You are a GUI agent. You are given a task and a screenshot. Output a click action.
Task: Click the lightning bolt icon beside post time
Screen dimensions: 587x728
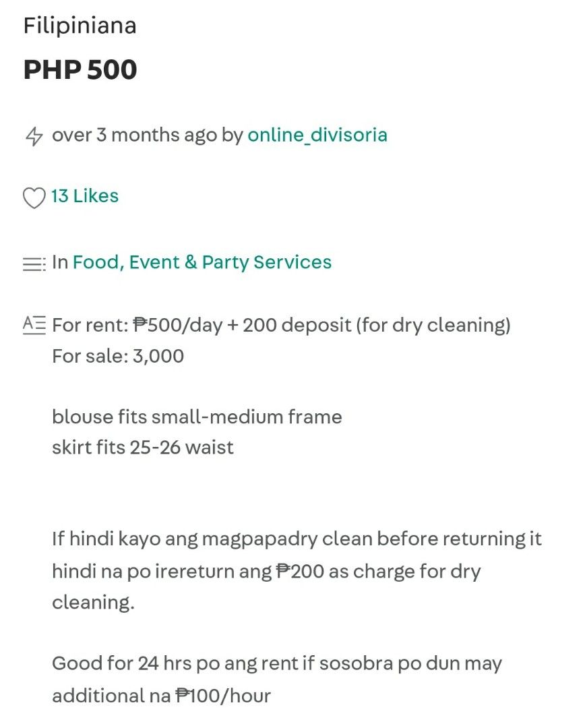click(34, 136)
